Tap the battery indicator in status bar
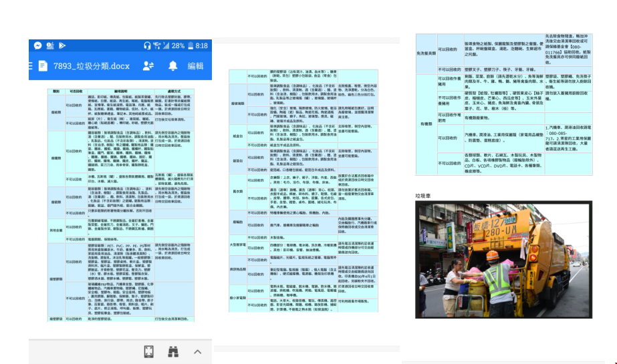The height and width of the screenshot is (364, 617). (x=189, y=45)
